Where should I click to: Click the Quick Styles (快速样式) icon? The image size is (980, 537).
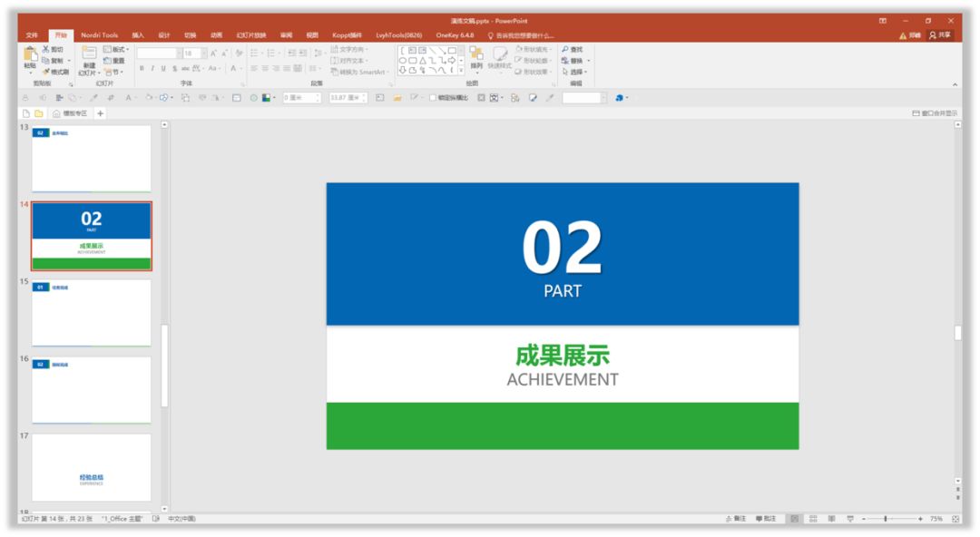[x=500, y=54]
